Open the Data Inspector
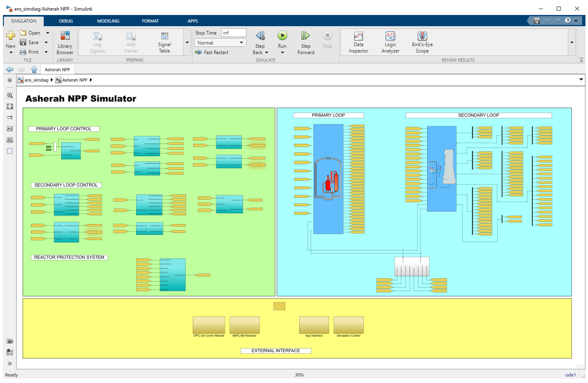 click(x=358, y=42)
